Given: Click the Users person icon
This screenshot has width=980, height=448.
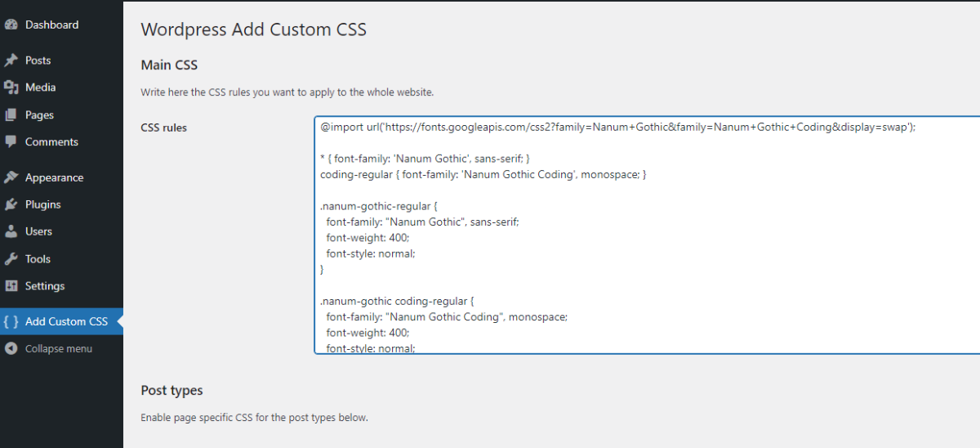Looking at the screenshot, I should (11, 231).
